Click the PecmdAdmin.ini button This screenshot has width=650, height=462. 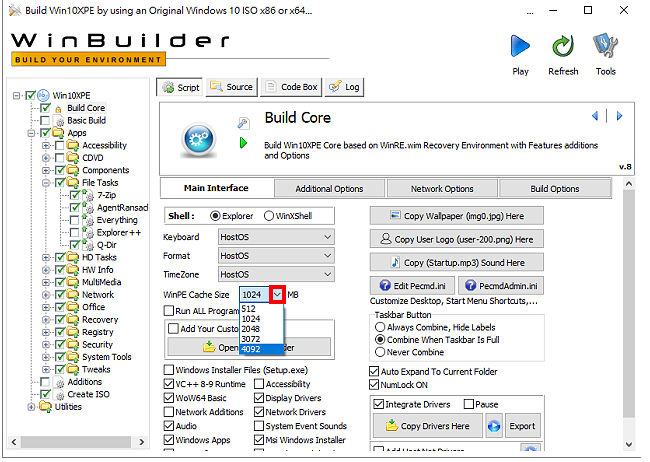pos(501,286)
